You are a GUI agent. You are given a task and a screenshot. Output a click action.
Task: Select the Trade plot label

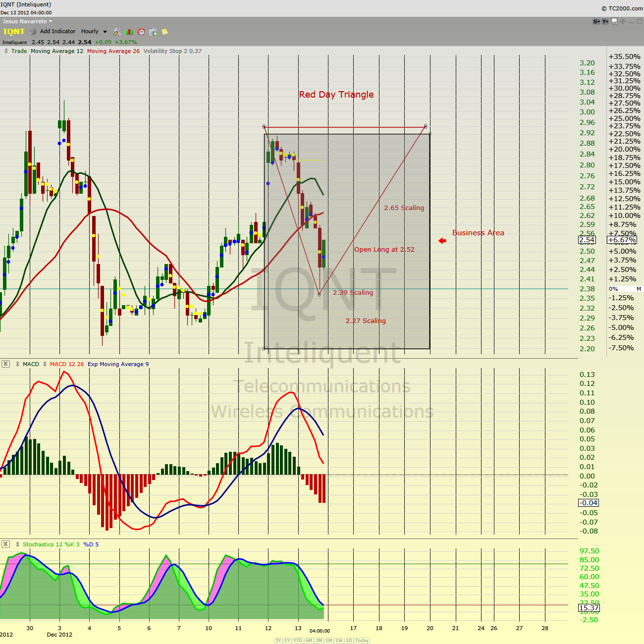click(x=19, y=51)
